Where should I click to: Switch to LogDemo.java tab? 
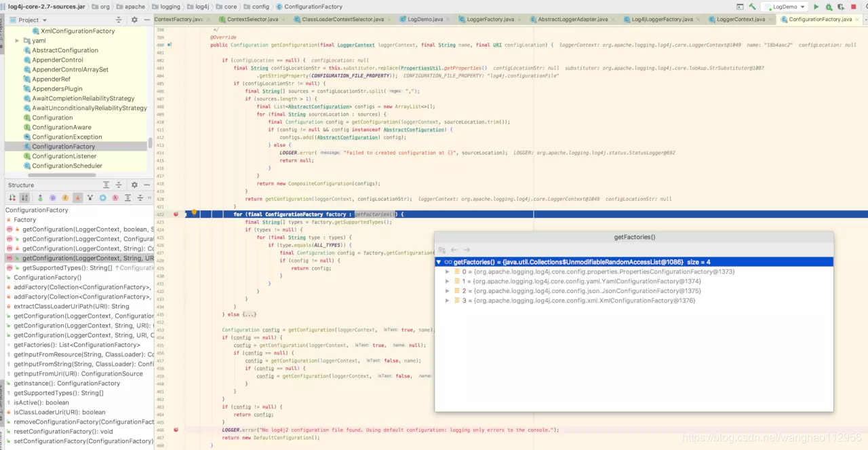[x=425, y=19]
